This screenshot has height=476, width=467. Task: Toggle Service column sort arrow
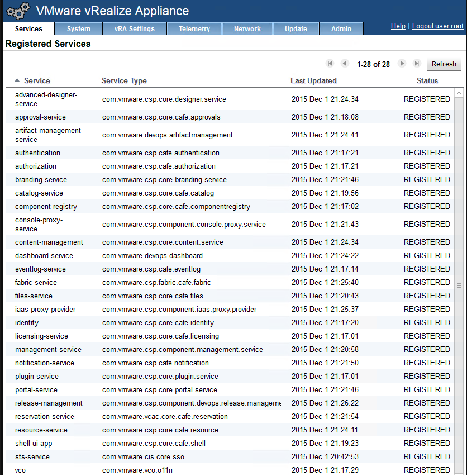click(x=17, y=80)
